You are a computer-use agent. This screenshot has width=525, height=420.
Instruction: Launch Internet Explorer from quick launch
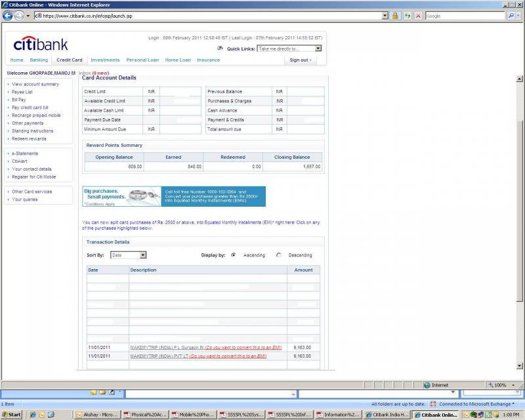tap(33, 415)
